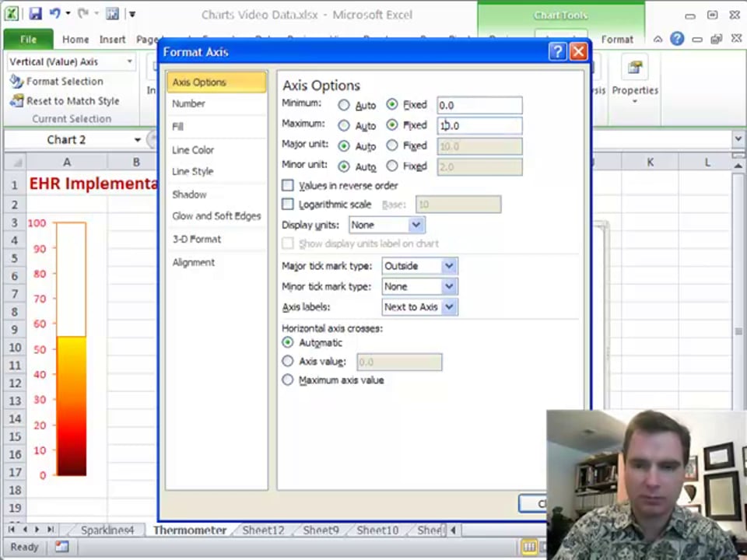
Task: Select Alignment in Format Axis sidebar
Action: pos(194,262)
